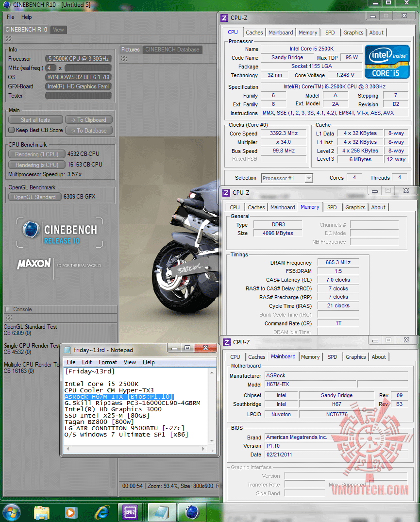Image resolution: width=420 pixels, height=522 pixels.
Task: Select the Pictures tab
Action: [x=131, y=50]
